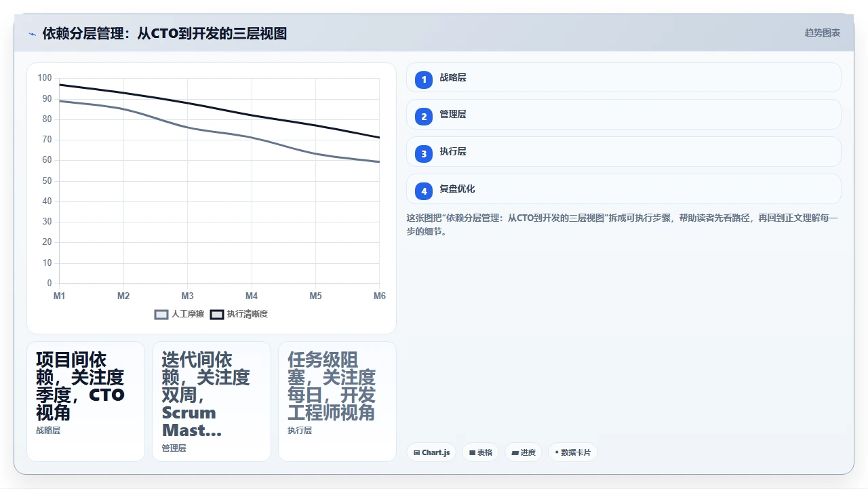
Task: Open the 管理层 Scrum Master card
Action: click(x=212, y=402)
